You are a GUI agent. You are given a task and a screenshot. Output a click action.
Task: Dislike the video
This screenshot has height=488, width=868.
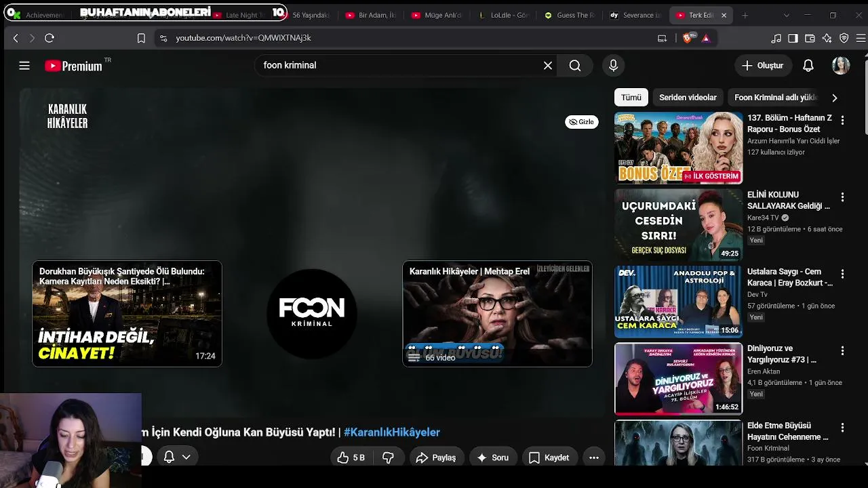coord(389,457)
